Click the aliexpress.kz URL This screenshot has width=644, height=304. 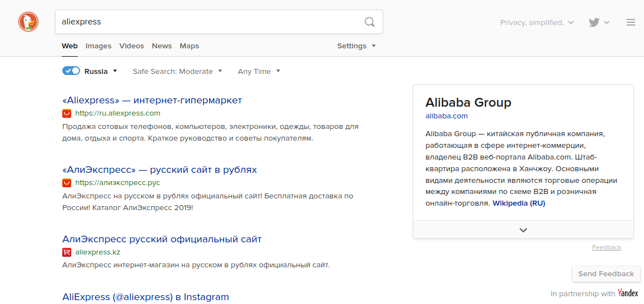[x=98, y=252]
